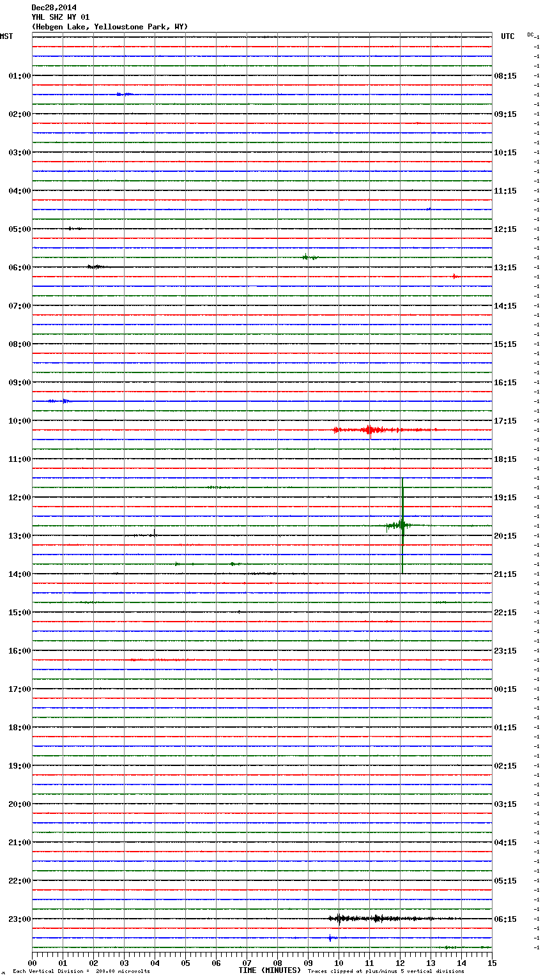543x980 pixels.
Task: Click the MST column header
Action: 6,36
